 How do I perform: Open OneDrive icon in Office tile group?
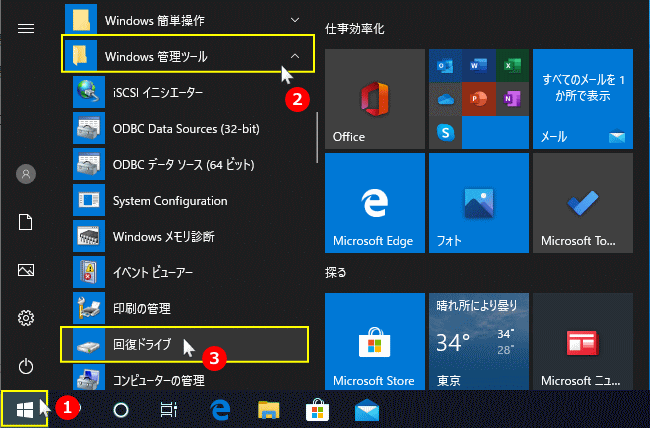point(445,99)
